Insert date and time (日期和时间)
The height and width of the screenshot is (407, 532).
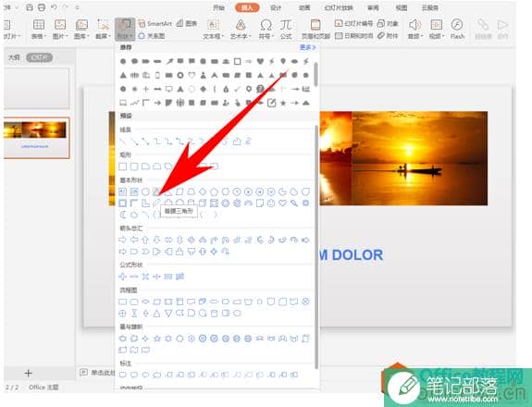[x=353, y=35]
